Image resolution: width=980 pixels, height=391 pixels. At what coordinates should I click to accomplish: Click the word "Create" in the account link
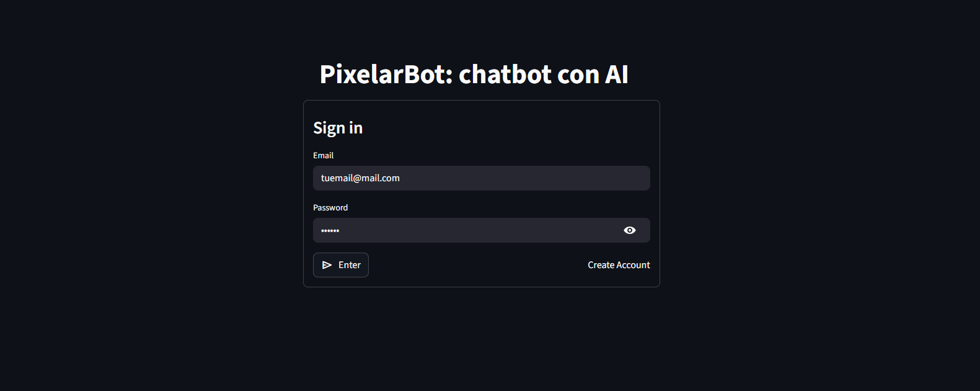pos(601,265)
